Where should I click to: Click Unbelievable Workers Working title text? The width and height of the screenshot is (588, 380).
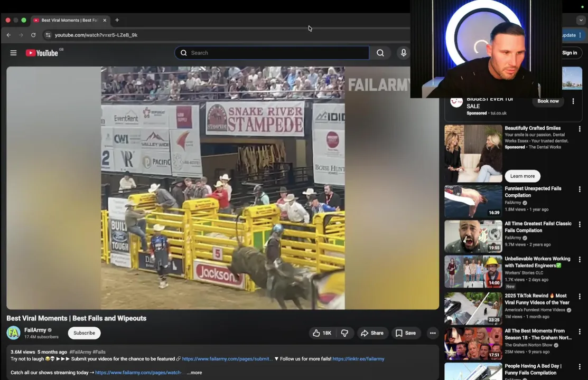537,262
